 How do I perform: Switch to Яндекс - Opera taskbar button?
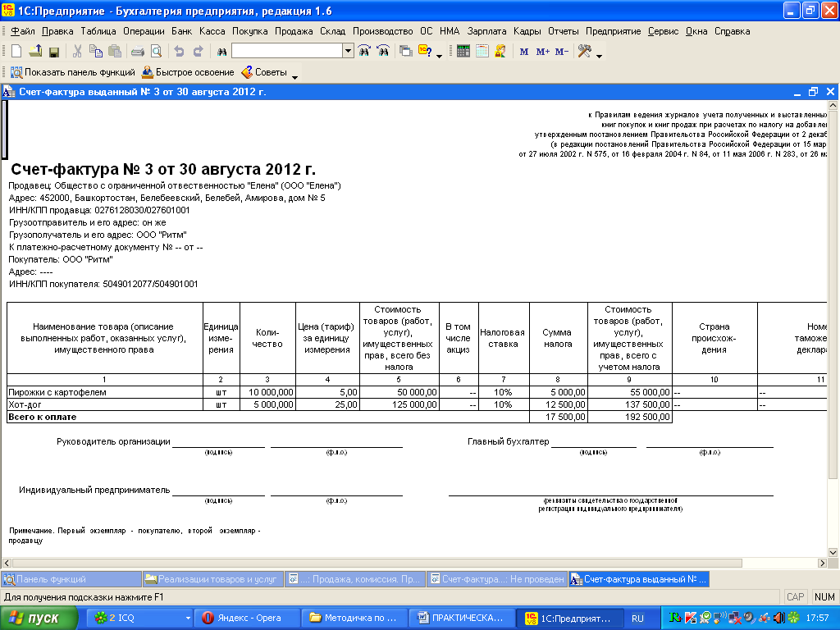click(x=246, y=618)
